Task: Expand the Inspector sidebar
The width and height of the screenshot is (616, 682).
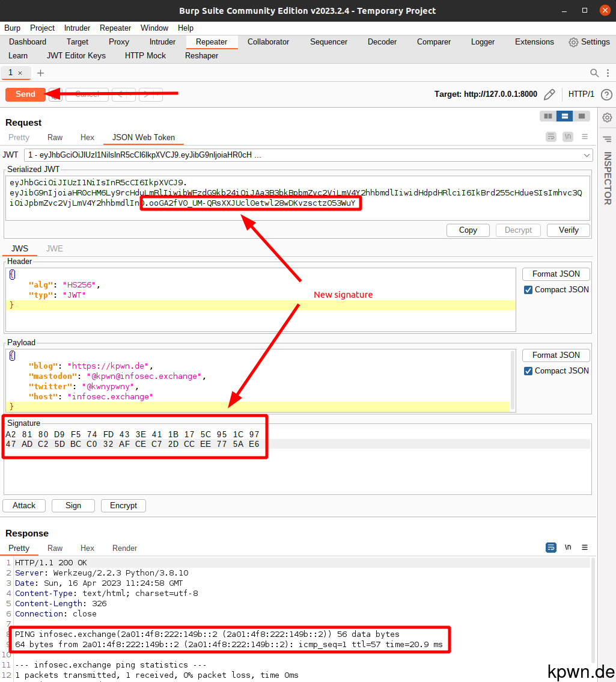Action: 607,139
